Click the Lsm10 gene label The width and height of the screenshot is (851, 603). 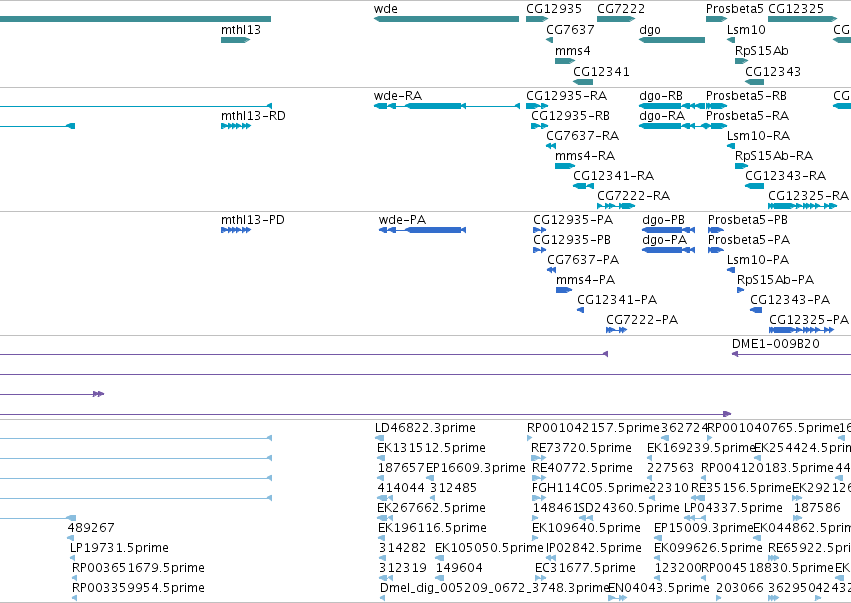tap(746, 29)
